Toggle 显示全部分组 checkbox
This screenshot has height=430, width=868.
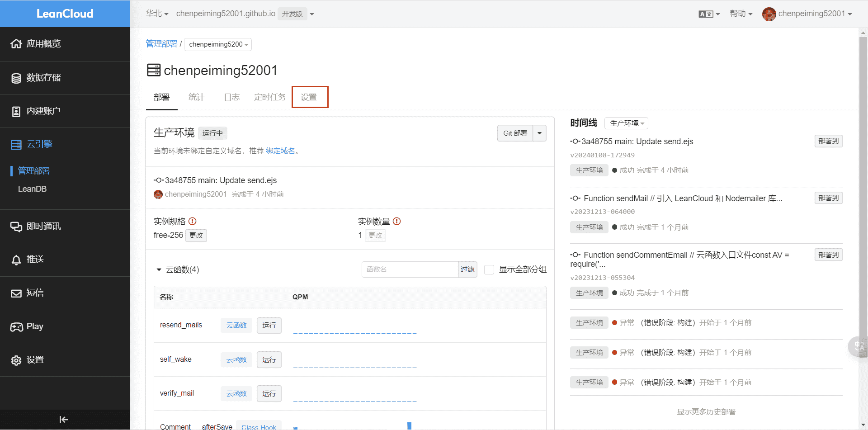click(x=489, y=269)
